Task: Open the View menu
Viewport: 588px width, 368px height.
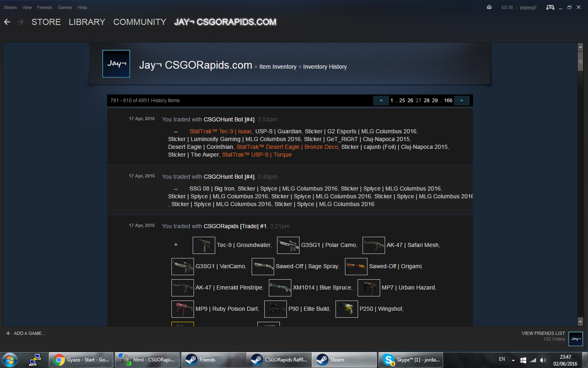Action: [27, 7]
